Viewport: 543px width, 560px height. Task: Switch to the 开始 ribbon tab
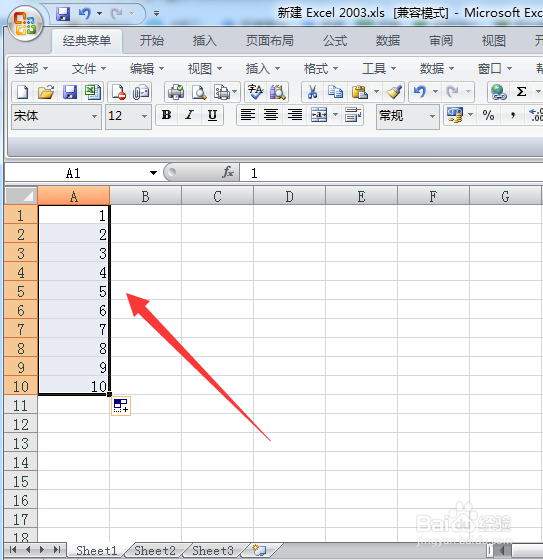(151, 40)
